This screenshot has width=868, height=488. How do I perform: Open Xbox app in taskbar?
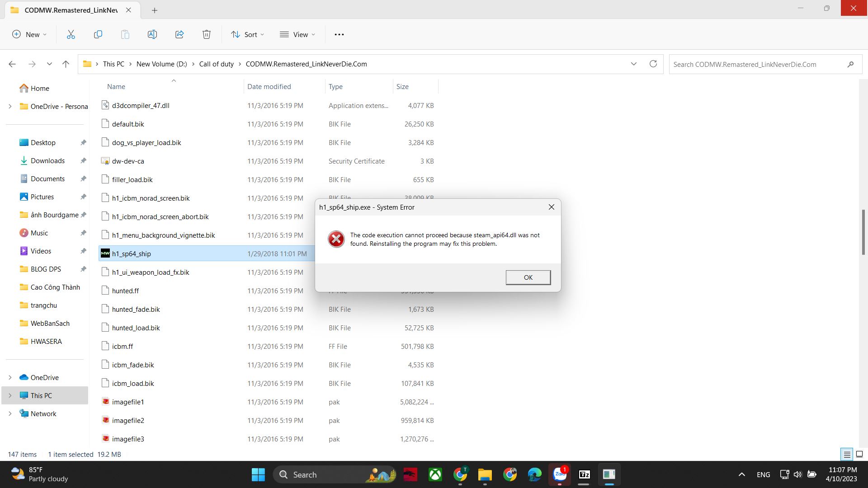435,474
